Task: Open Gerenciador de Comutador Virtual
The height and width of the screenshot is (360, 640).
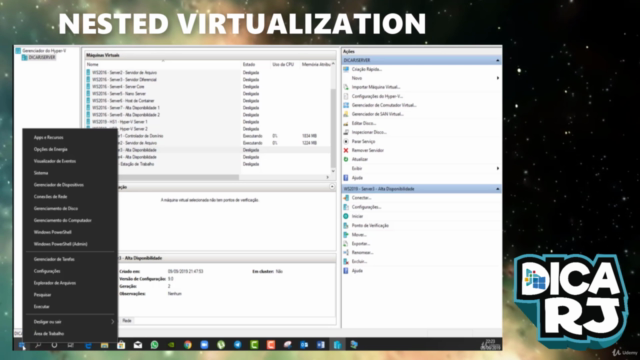Action: point(384,105)
